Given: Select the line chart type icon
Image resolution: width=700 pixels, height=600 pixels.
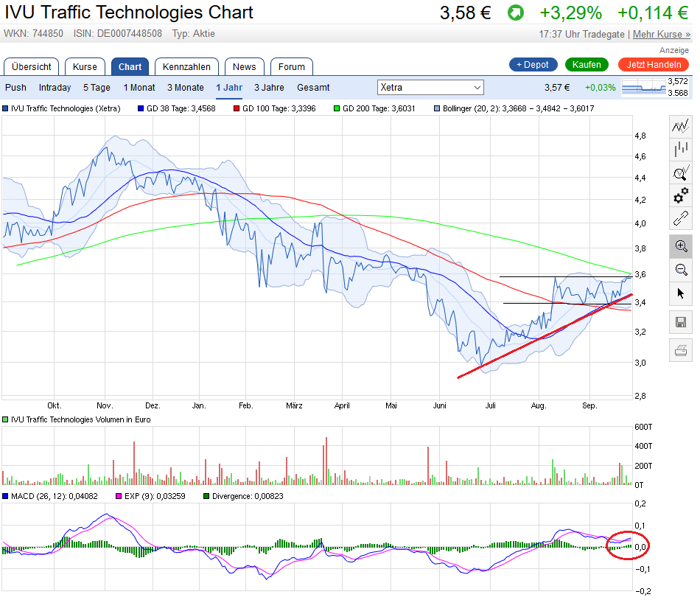Looking at the screenshot, I should (x=681, y=126).
